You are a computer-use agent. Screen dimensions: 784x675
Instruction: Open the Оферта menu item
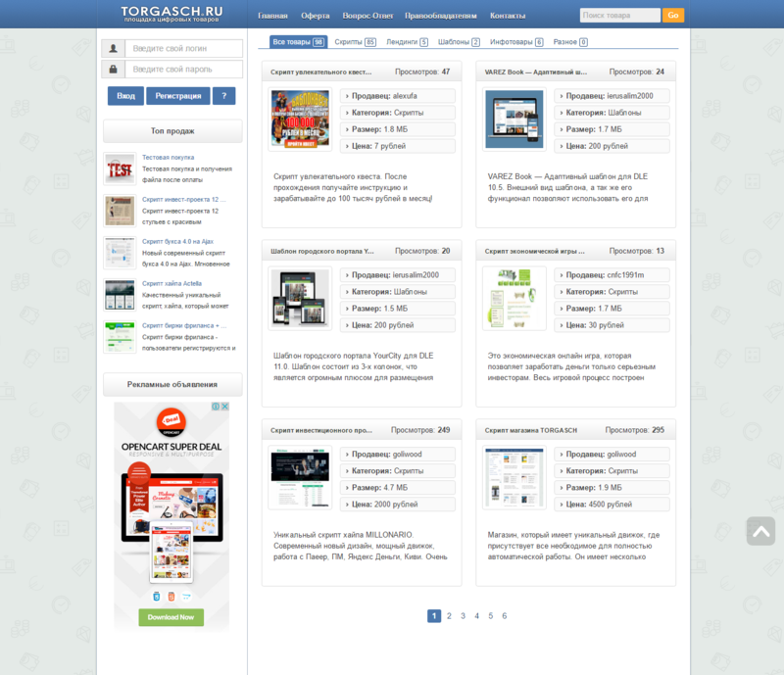click(315, 16)
